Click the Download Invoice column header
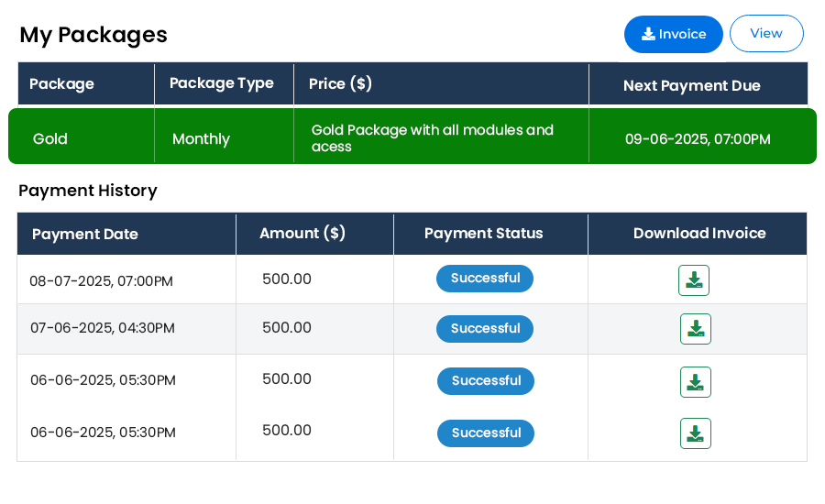 (x=699, y=233)
